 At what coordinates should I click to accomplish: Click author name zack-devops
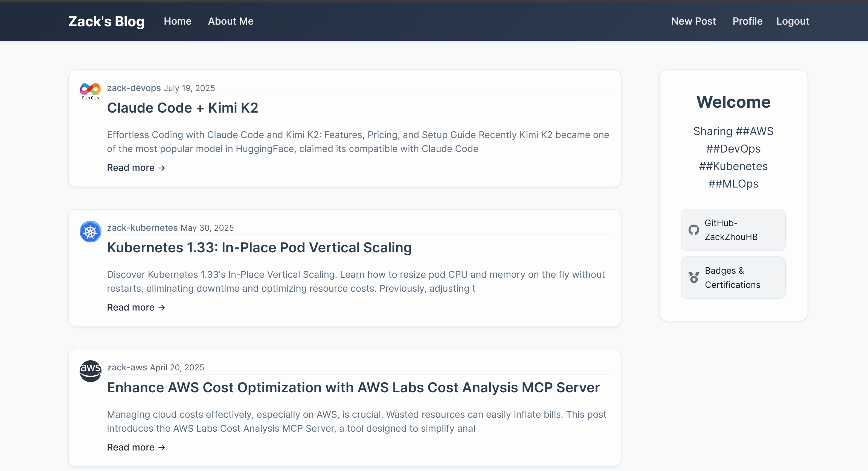(134, 88)
